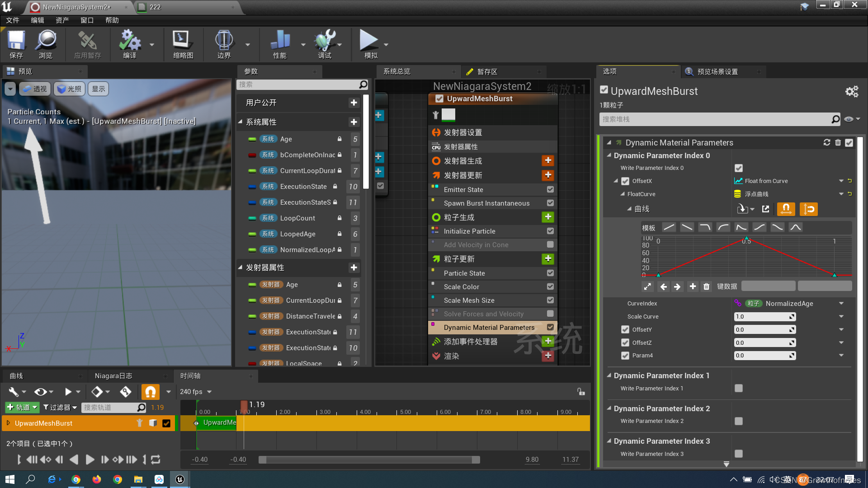
Task: Uncheck the OffsetY parameter checkbox
Action: point(625,329)
